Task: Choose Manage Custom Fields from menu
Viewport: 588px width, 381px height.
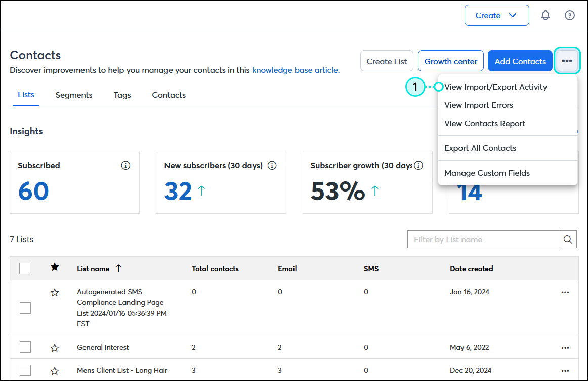Action: tap(487, 173)
